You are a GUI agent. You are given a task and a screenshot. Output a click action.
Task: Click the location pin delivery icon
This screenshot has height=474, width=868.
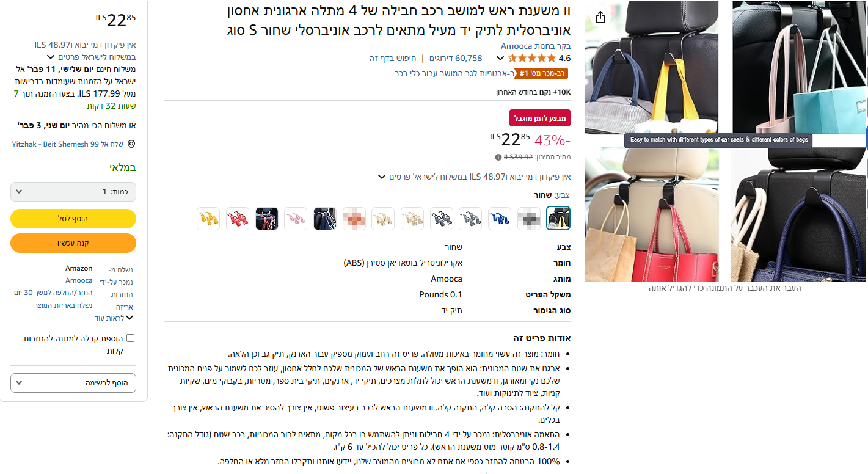tap(131, 144)
